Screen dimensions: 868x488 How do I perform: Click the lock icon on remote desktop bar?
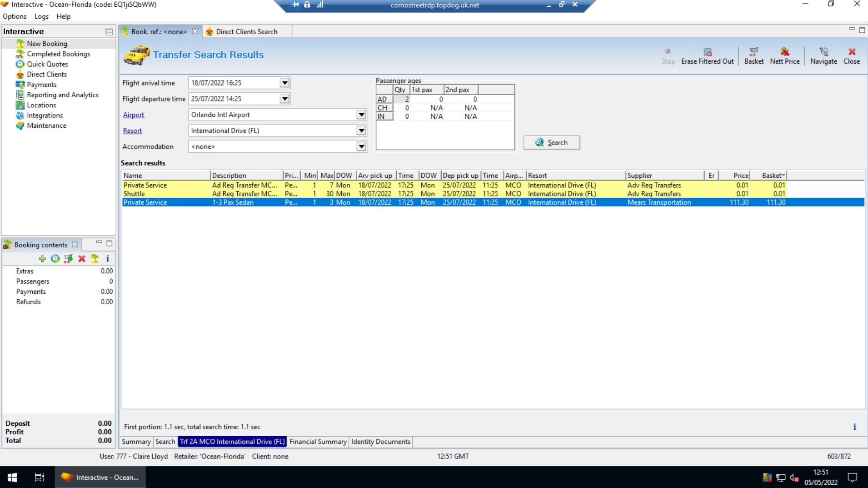coord(307,5)
